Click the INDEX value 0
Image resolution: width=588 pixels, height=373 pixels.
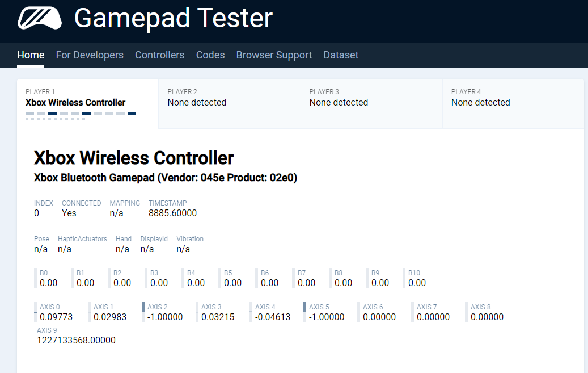[x=36, y=213]
